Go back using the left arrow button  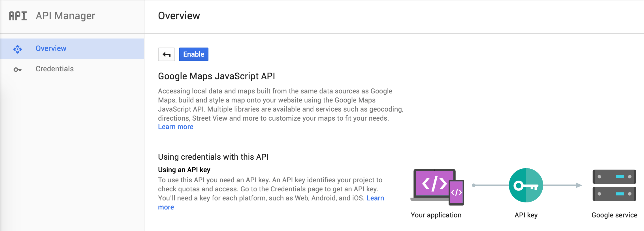[x=167, y=54]
